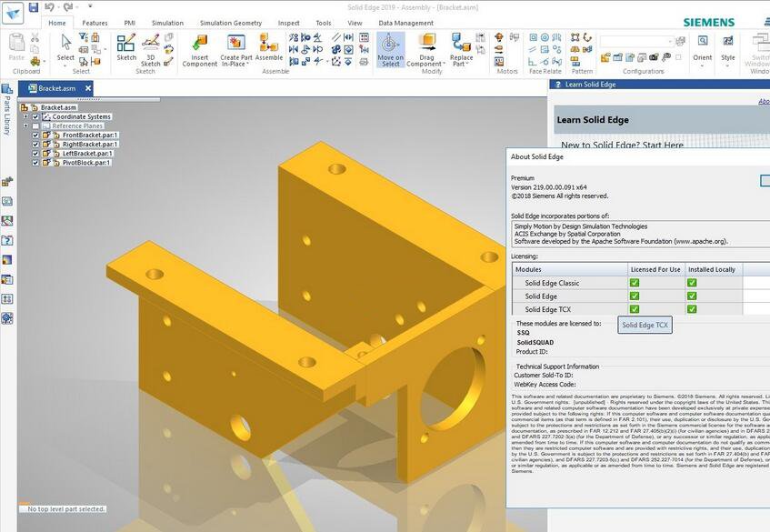Open the Orient dropdown arrow
Image resolution: width=770 pixels, height=532 pixels.
[x=702, y=65]
